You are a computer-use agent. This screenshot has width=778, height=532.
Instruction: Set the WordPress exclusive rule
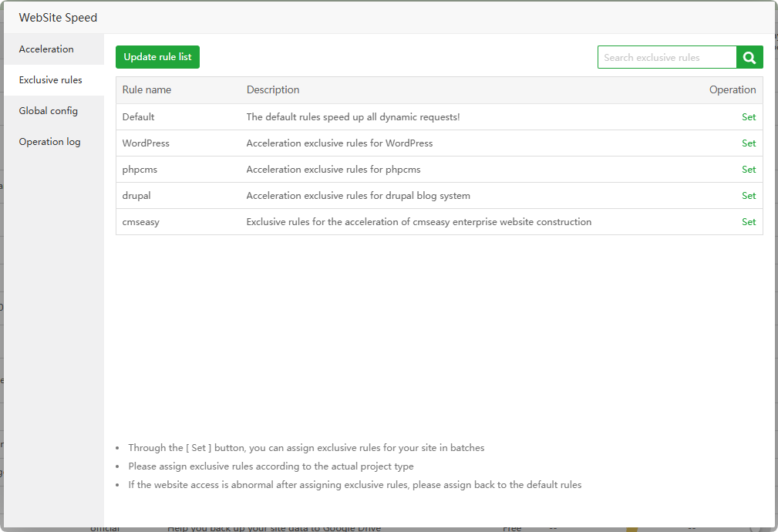749,143
